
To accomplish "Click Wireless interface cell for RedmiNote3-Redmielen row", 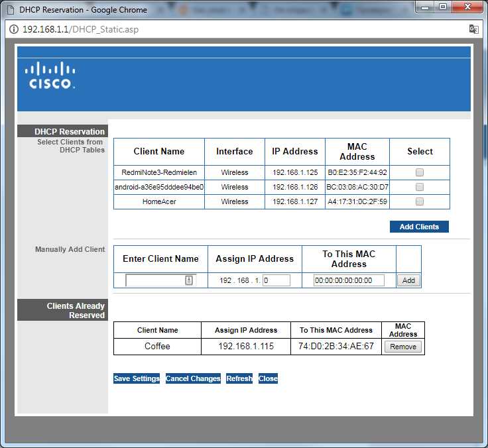I will 235,172.
